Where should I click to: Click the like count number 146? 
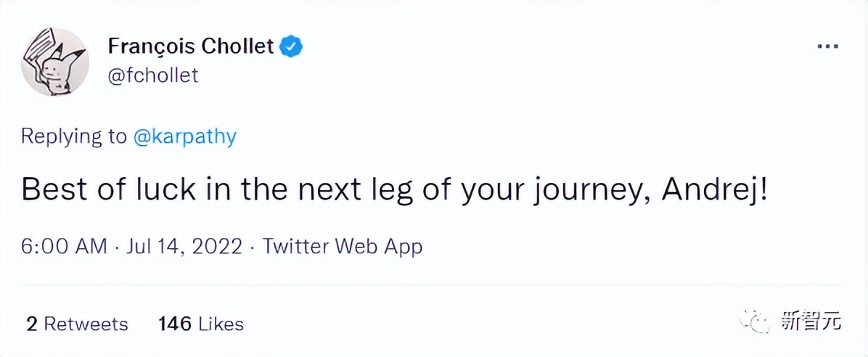[x=173, y=324]
